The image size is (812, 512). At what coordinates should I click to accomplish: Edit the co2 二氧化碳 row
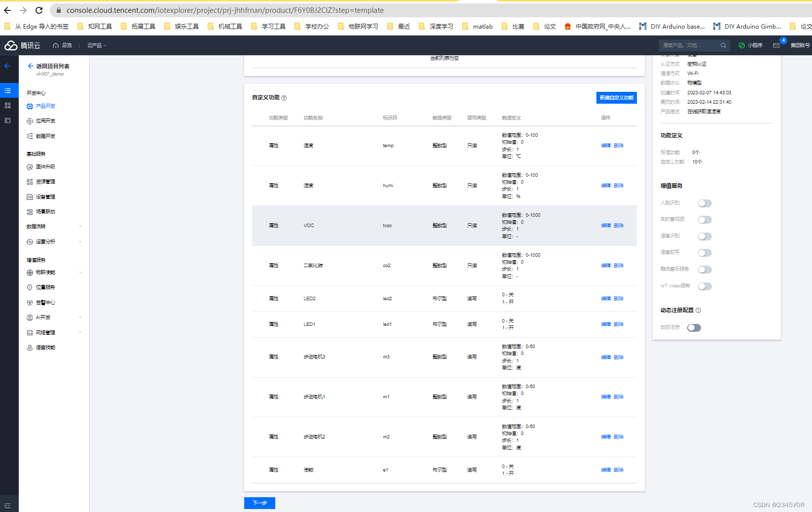click(x=606, y=266)
